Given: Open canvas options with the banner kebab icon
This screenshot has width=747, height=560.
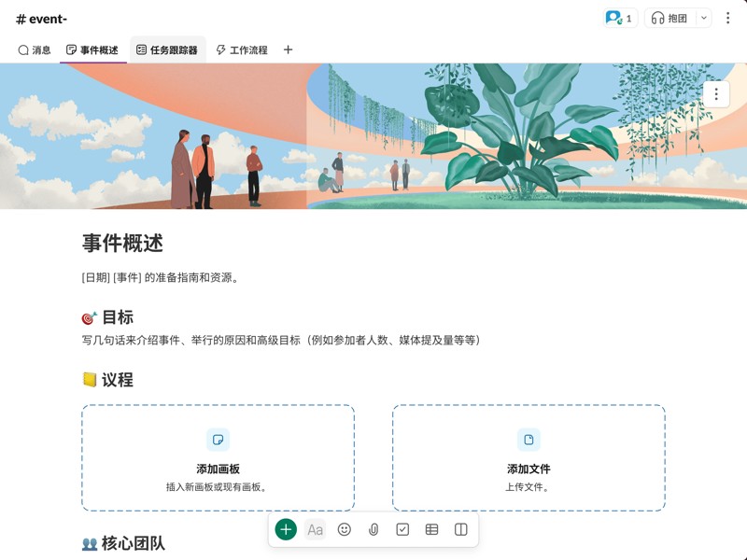Looking at the screenshot, I should pyautogui.click(x=715, y=93).
